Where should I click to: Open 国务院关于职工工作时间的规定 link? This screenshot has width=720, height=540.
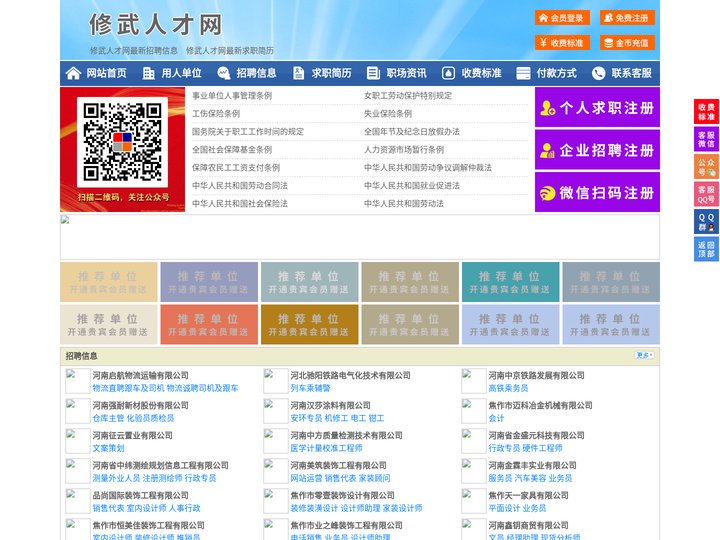248,131
